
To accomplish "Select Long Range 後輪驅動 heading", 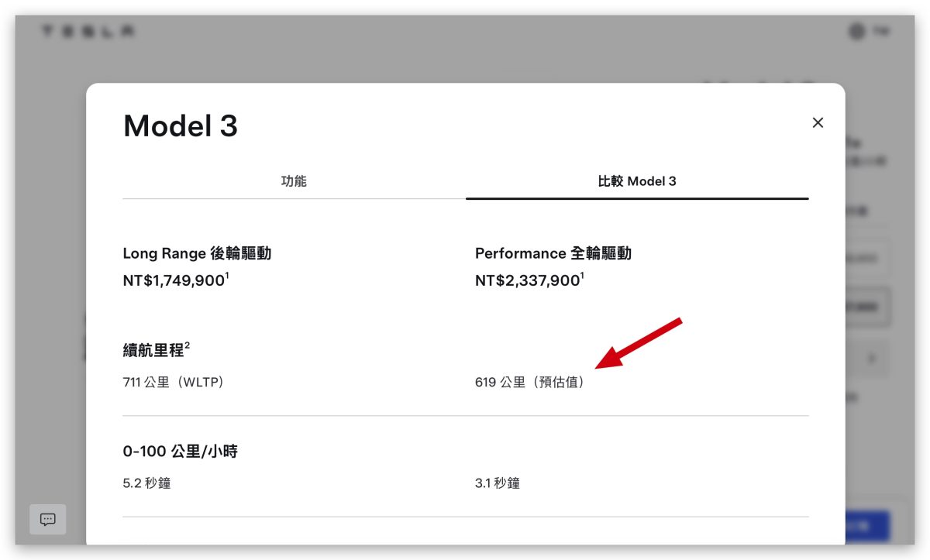I will [x=197, y=253].
